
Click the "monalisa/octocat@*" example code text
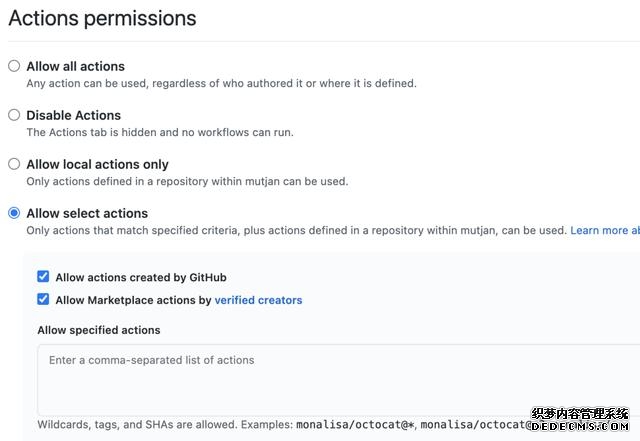point(354,425)
